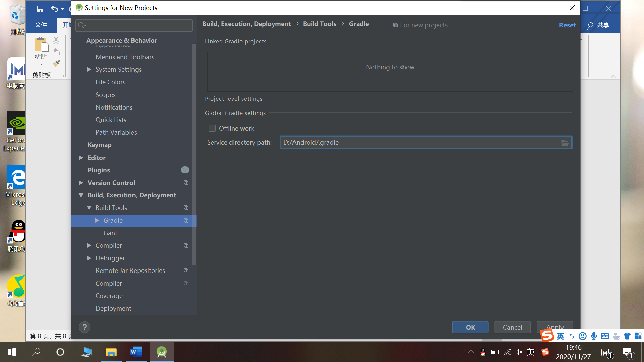The width and height of the screenshot is (644, 362).
Task: Click the folder browse icon in Service directory path
Action: tap(565, 143)
